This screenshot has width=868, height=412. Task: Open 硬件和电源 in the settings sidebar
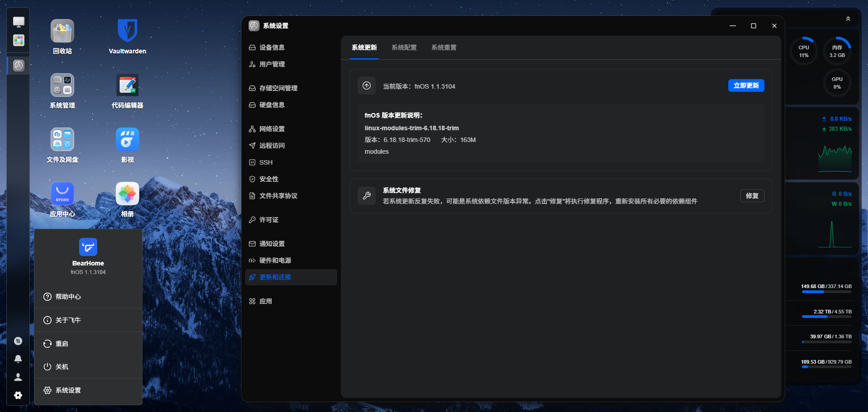[x=291, y=260]
